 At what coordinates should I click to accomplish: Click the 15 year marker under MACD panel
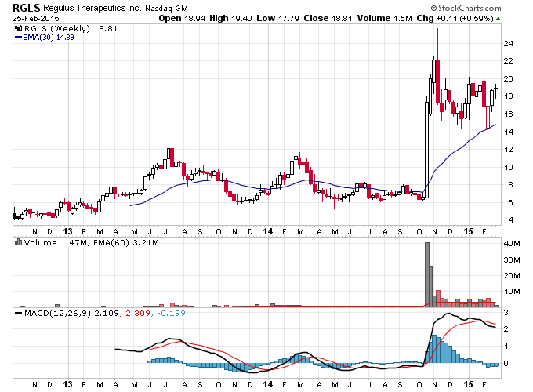point(469,384)
